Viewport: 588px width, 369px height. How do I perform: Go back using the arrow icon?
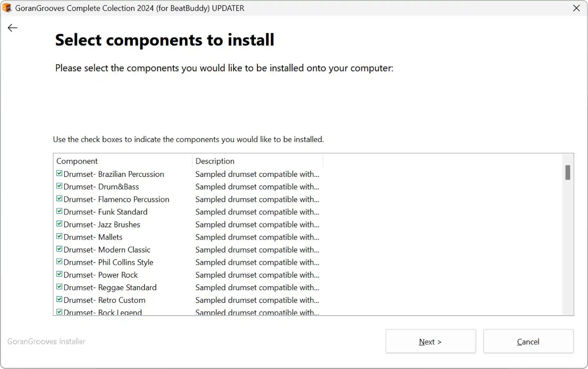[13, 28]
